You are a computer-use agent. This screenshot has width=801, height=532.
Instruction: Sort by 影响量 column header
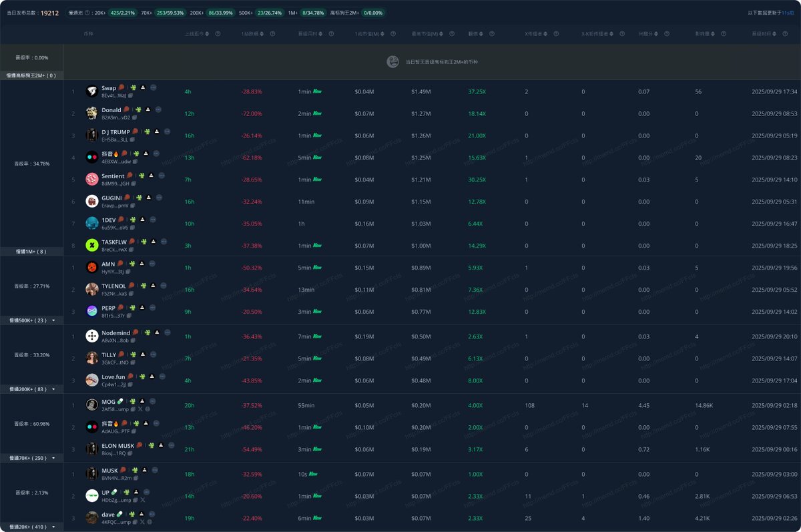coord(704,34)
